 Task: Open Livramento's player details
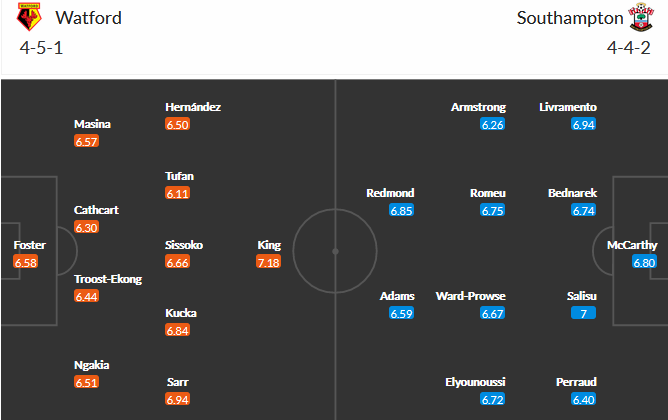pyautogui.click(x=567, y=107)
